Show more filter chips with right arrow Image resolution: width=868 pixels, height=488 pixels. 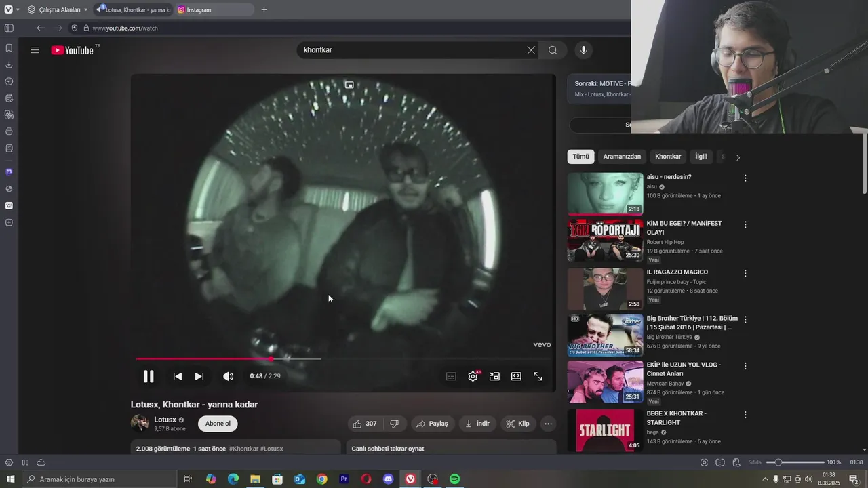pyautogui.click(x=738, y=157)
